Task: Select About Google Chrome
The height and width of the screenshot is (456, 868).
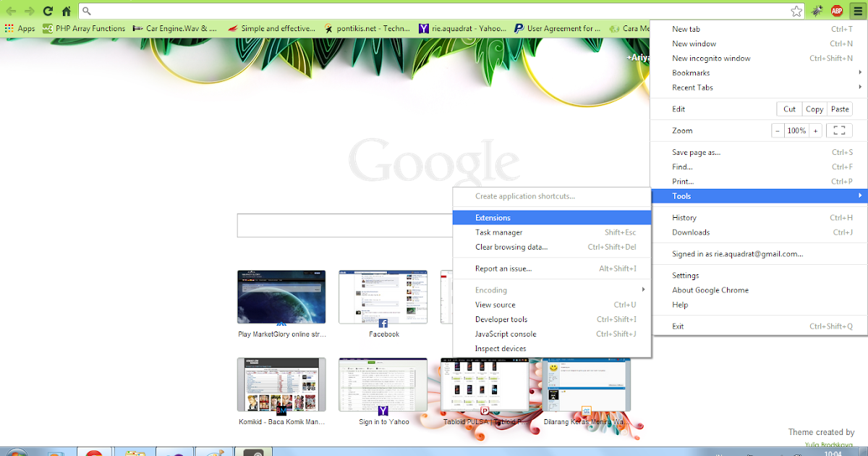Action: coord(758,290)
